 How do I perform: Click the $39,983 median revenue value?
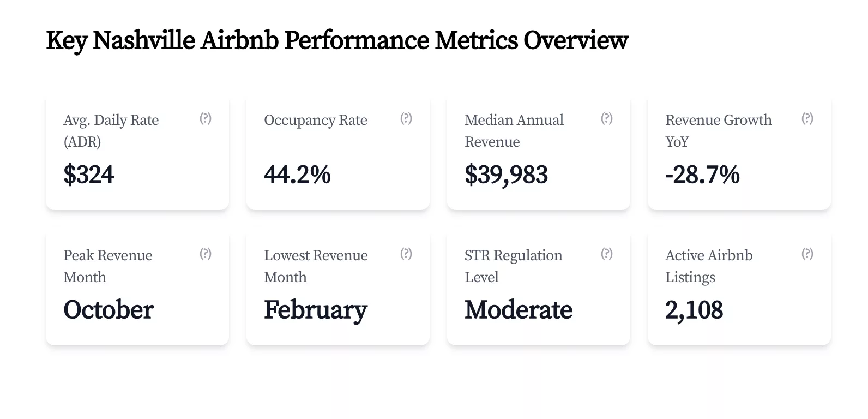[x=506, y=175]
